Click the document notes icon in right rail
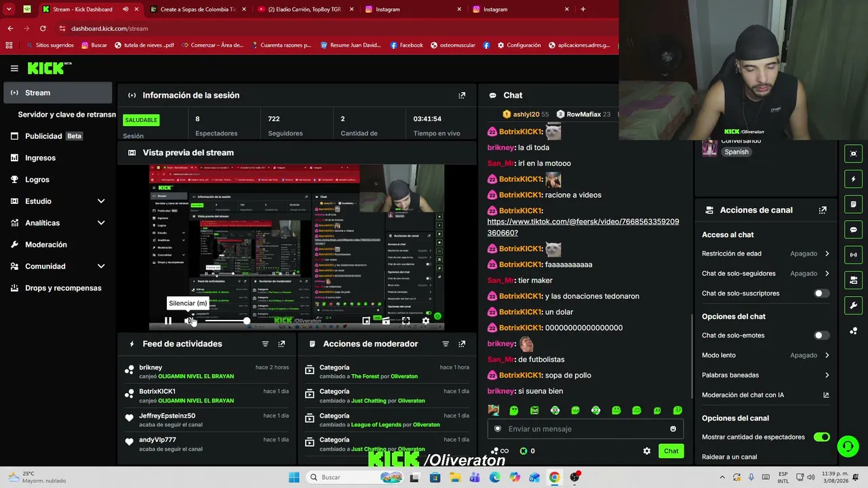Image resolution: width=868 pixels, height=488 pixels. pyautogui.click(x=854, y=204)
